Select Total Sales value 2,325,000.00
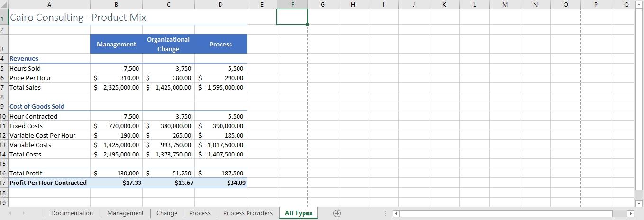The image size is (644, 220). click(x=117, y=87)
